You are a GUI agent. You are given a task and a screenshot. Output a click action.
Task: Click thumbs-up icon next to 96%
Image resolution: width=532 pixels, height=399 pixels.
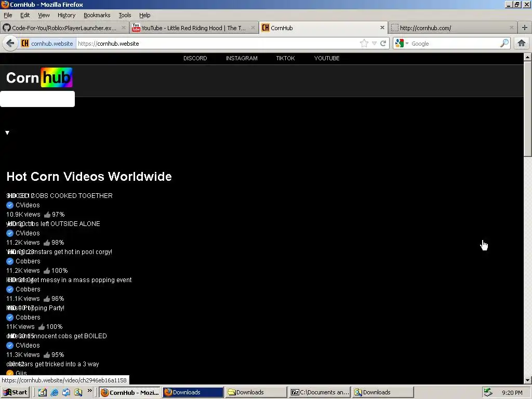(47, 299)
